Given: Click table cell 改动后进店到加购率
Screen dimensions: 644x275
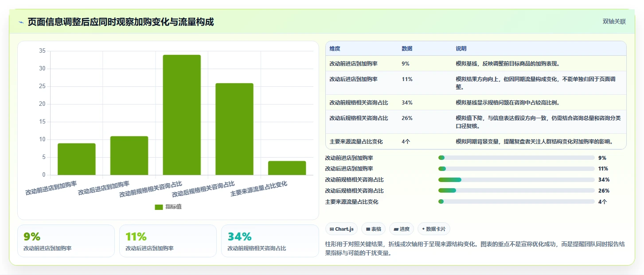Looking at the screenshot, I should [353, 79].
